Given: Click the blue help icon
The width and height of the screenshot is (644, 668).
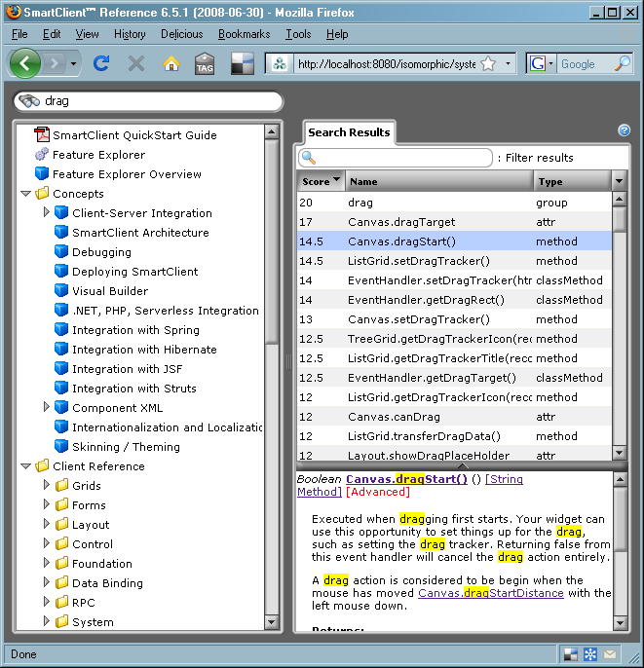Looking at the screenshot, I should [624, 130].
